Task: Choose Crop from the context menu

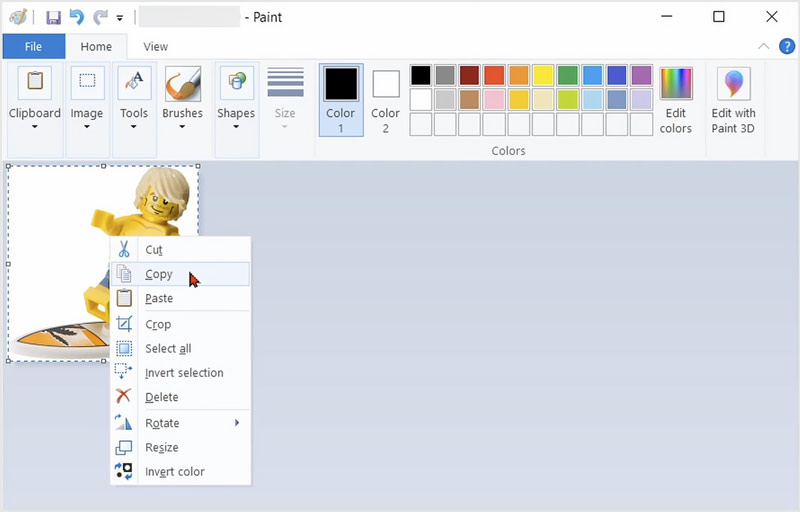Action: [x=158, y=324]
